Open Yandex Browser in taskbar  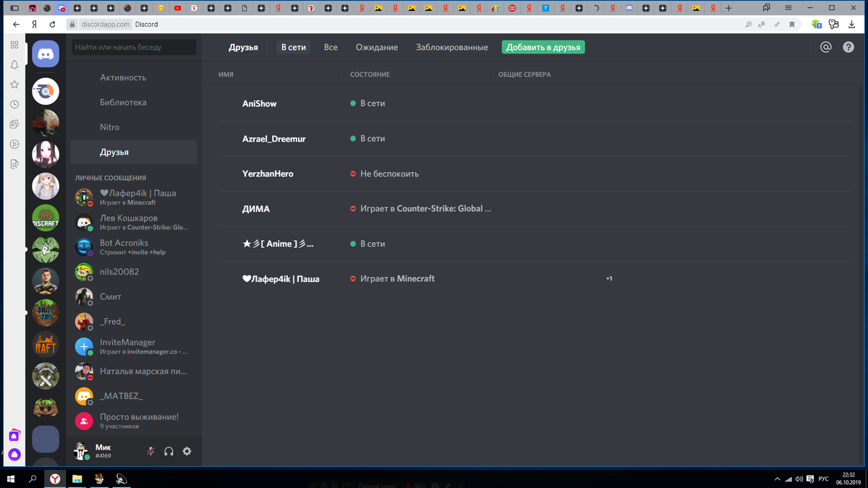pos(54,479)
